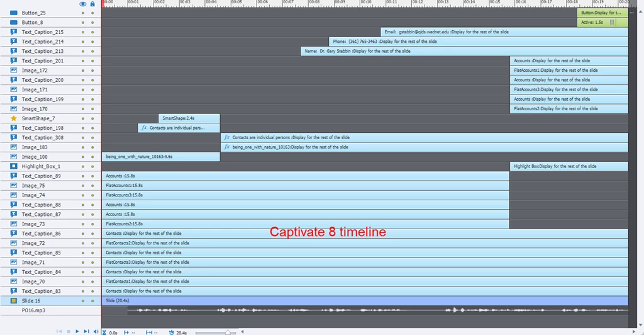Select the Name Dr. Gary Stebbin timeline bar
The width and height of the screenshot is (644, 335).
click(464, 51)
